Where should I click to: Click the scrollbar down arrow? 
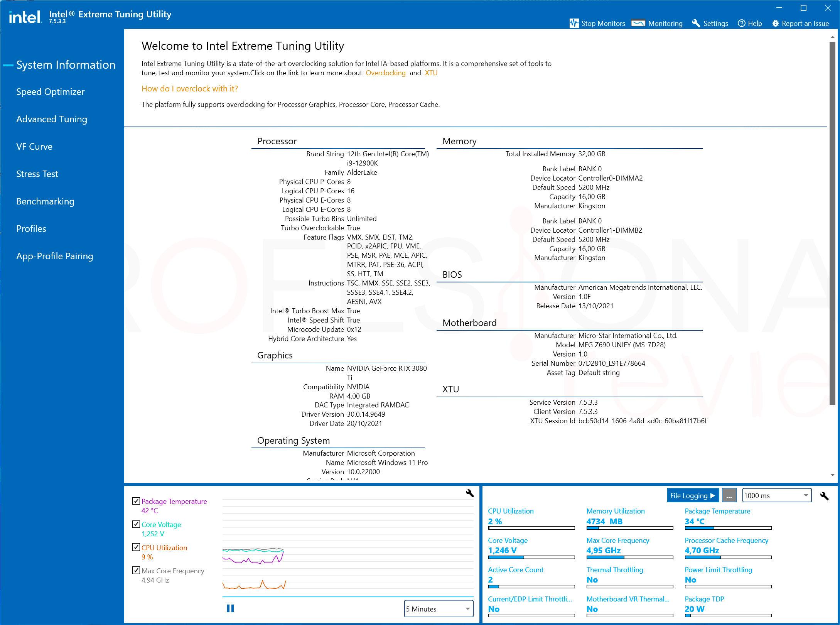(832, 475)
